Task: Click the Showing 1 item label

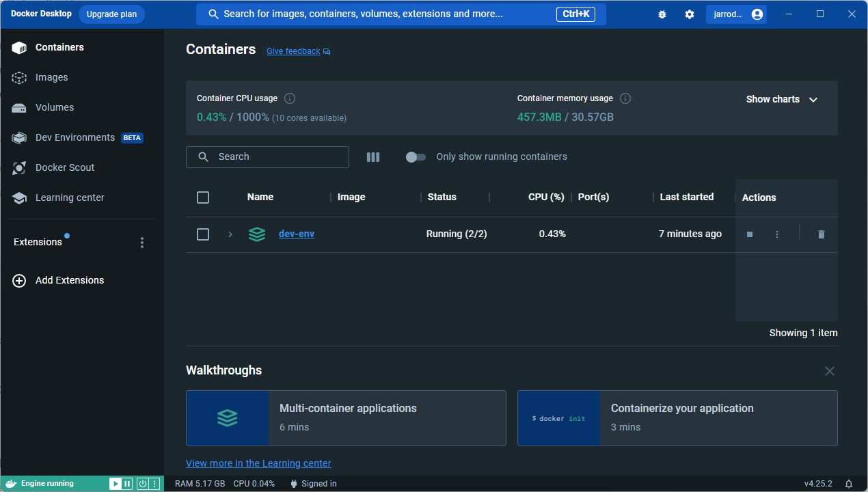Action: [803, 333]
